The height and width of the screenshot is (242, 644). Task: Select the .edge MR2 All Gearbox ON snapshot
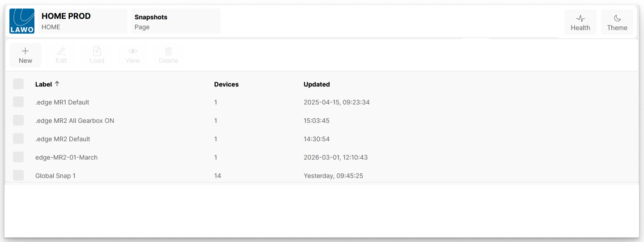(x=75, y=121)
